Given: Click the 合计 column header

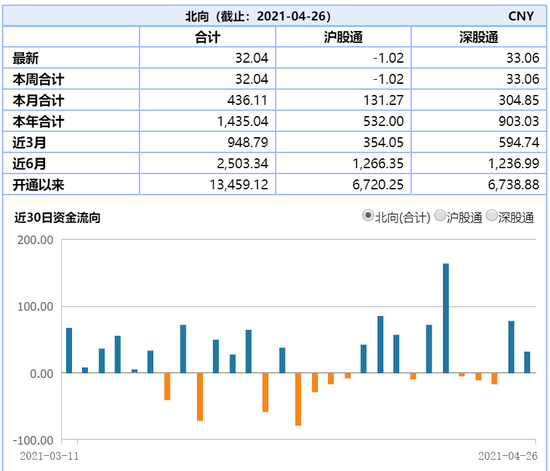Looking at the screenshot, I should 208,37.
